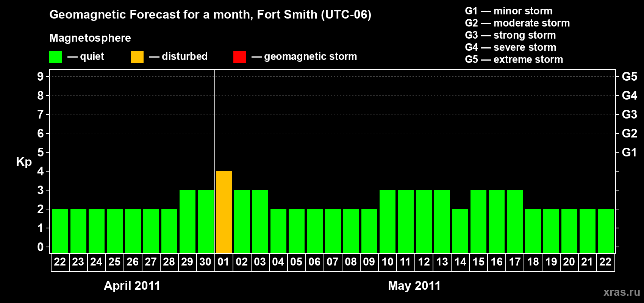The height and width of the screenshot is (303, 644).
Task: Click the 'G4 — severe storm' legend text
Action: [511, 47]
